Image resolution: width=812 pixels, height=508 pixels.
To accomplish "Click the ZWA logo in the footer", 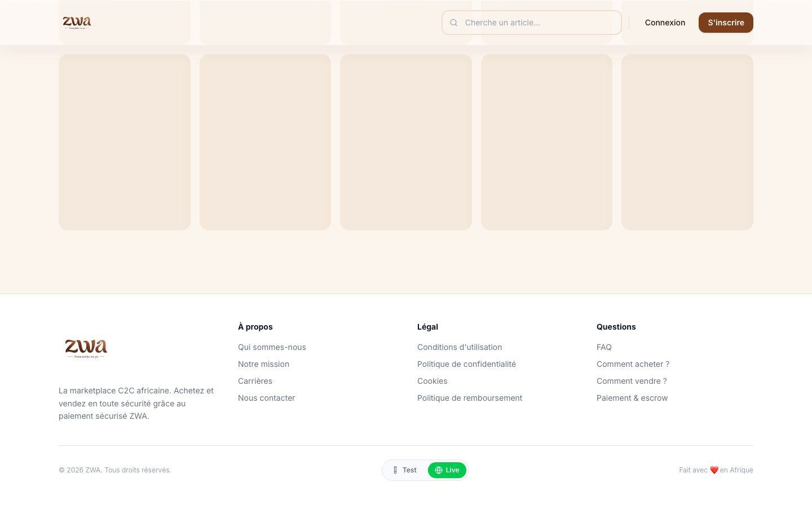I will click(86, 348).
